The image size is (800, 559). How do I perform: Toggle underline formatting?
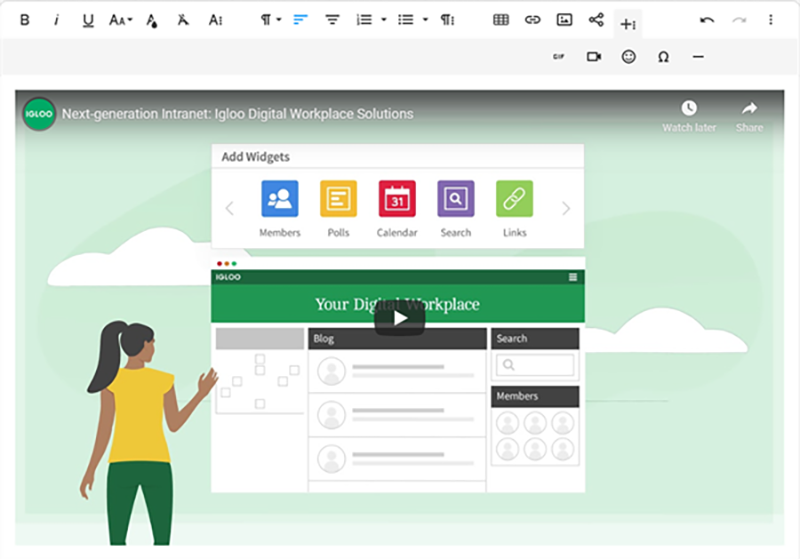[x=88, y=20]
